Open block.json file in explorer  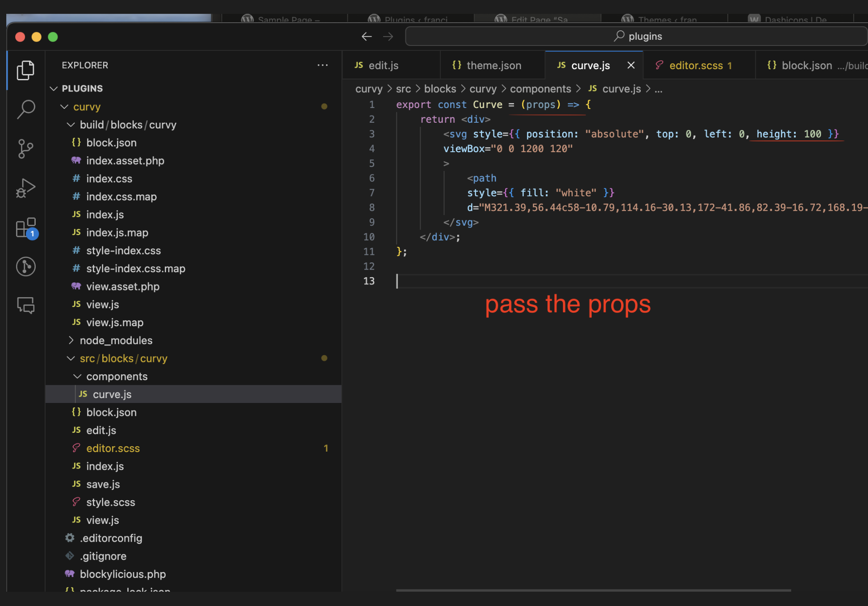click(x=112, y=412)
